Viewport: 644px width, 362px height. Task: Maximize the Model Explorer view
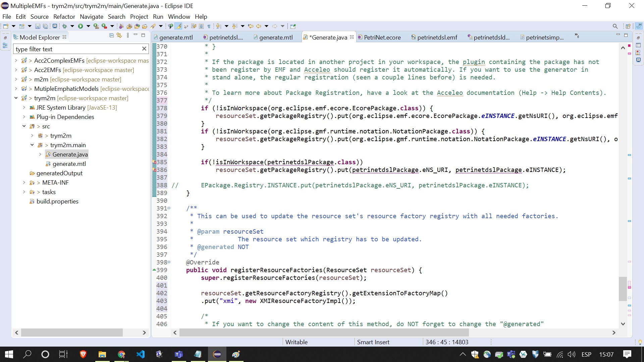point(143,35)
